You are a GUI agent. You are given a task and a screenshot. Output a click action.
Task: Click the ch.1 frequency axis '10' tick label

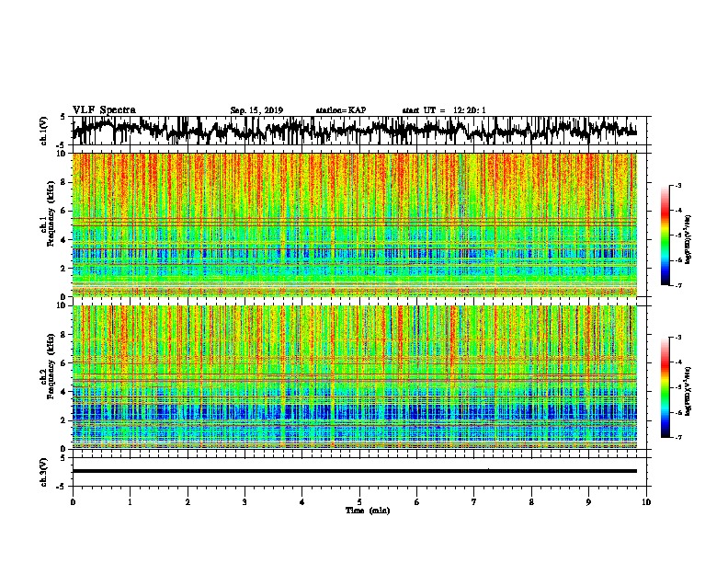coord(62,154)
